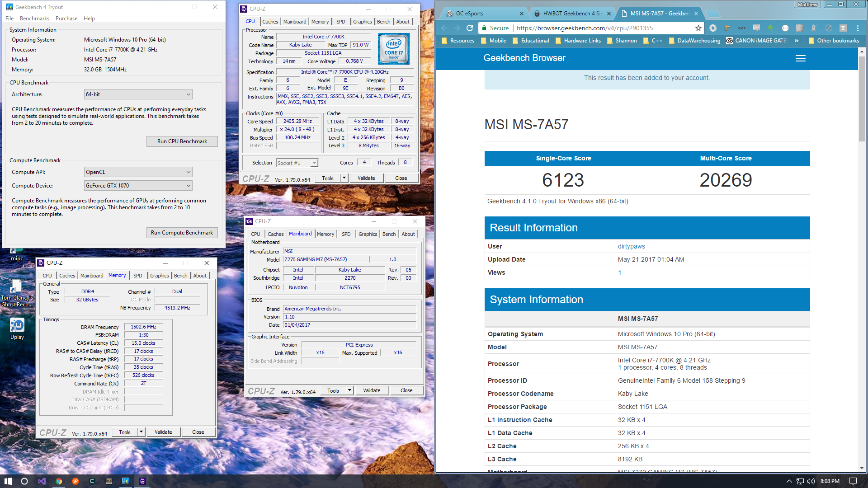Expand the Compute Device GeForce GTX 1070 dropdown
Screen dimensions: 868x488
pos(138,186)
